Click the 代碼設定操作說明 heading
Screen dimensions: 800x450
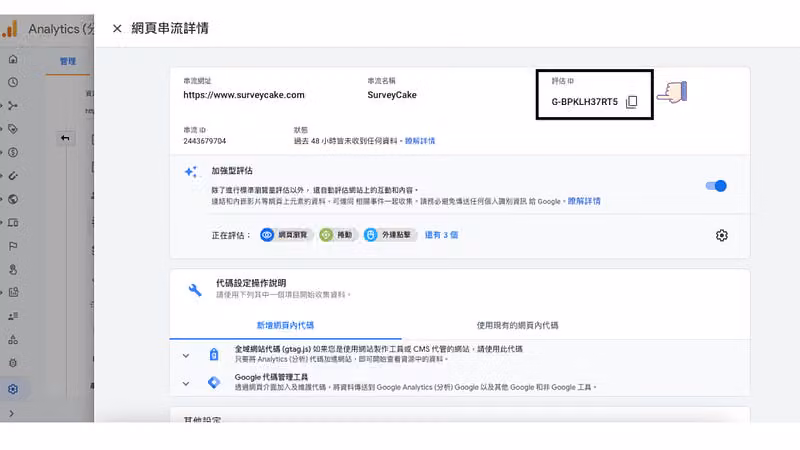251,283
